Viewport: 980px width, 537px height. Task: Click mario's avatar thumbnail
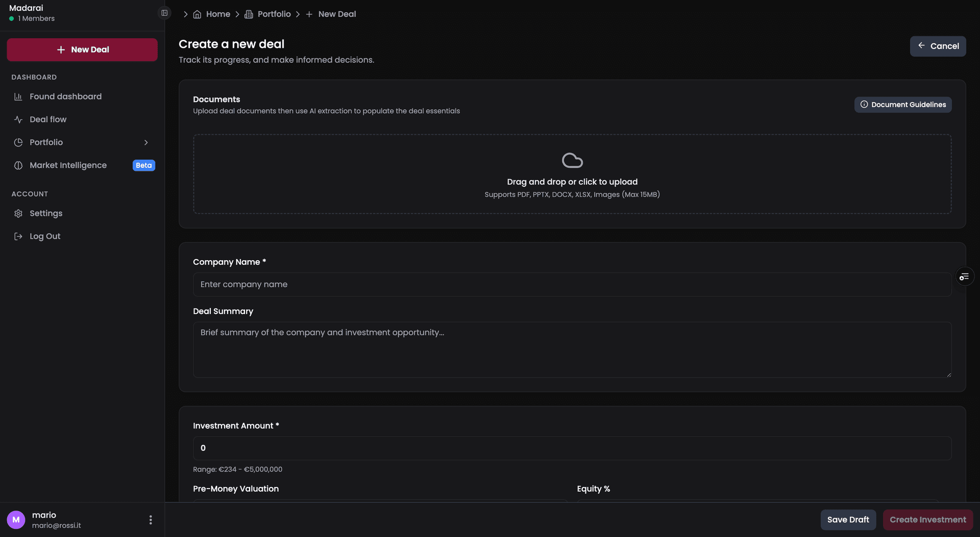click(x=16, y=520)
